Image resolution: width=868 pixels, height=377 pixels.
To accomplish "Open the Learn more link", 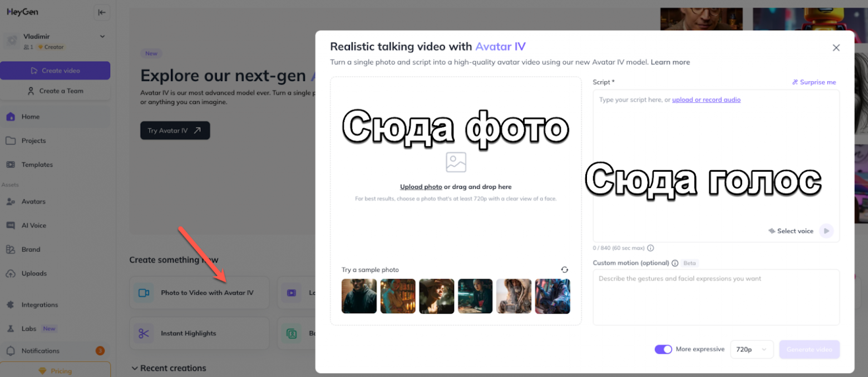I will (x=670, y=62).
